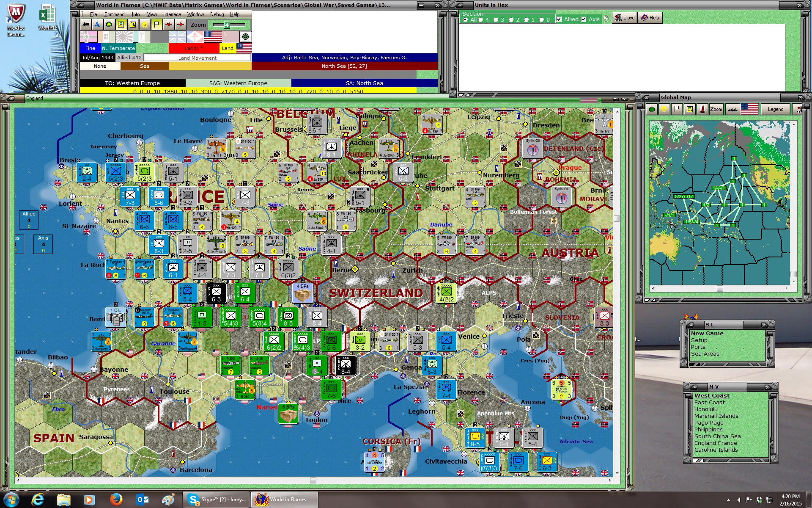Click the ship icon in Global Map toolbar
Viewport: 812px width, 508px height.
click(x=732, y=109)
